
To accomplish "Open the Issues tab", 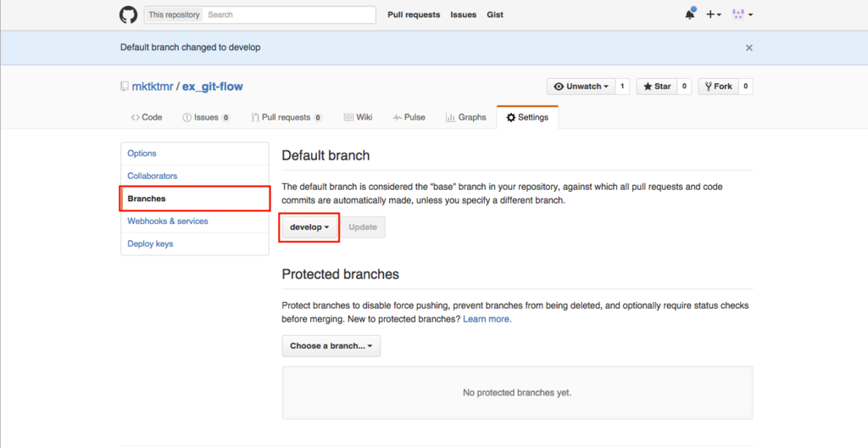I will [206, 118].
